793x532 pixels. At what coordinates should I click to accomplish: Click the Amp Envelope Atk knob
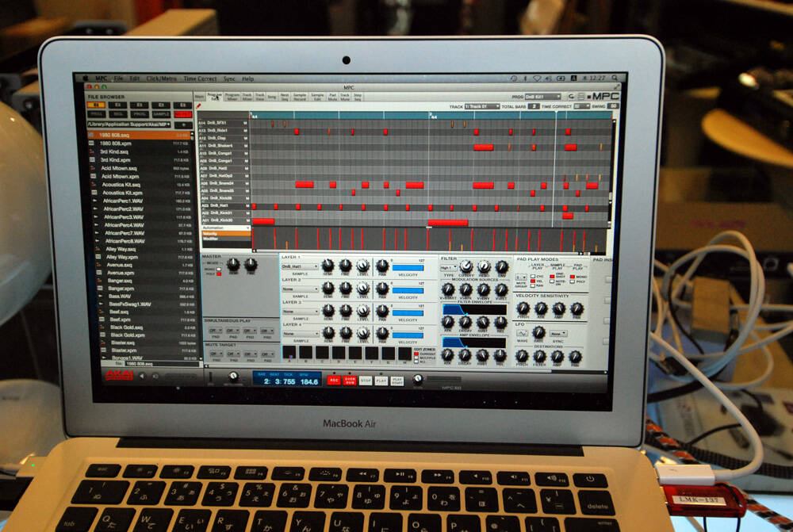click(x=447, y=354)
